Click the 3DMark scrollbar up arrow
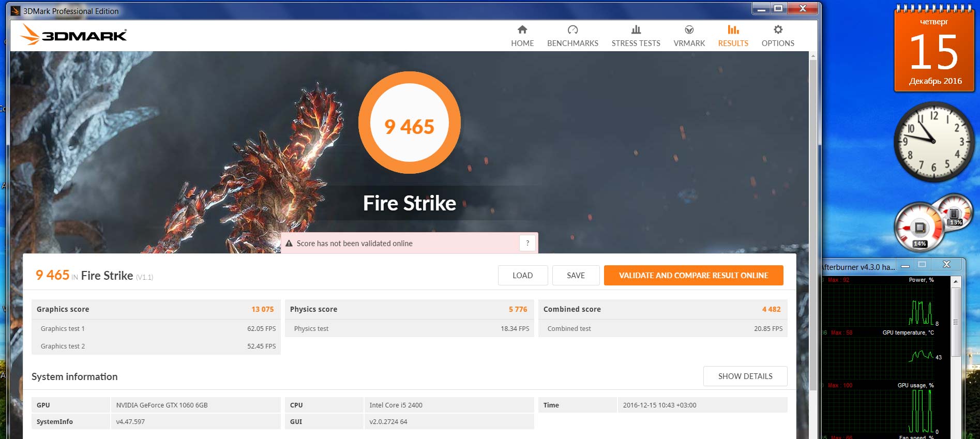 pos(813,56)
